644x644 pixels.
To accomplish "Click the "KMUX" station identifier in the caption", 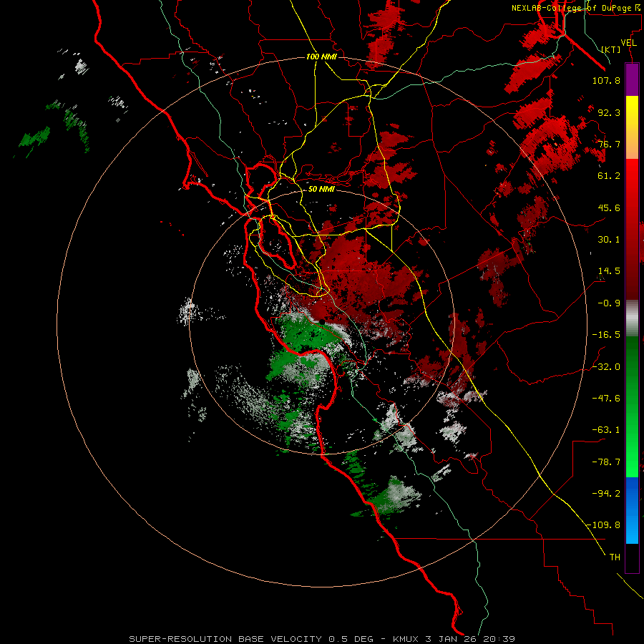I will coord(406,639).
